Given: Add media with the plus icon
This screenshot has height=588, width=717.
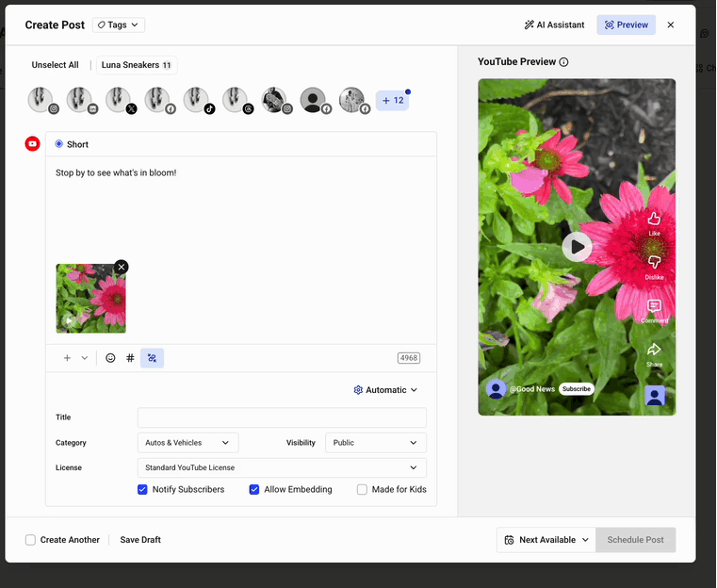Looking at the screenshot, I should [x=67, y=358].
